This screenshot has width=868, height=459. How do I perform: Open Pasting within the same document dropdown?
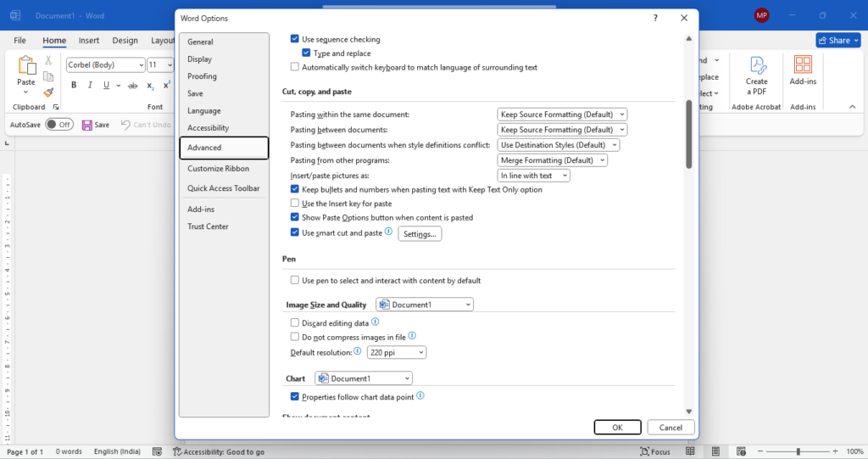click(562, 115)
